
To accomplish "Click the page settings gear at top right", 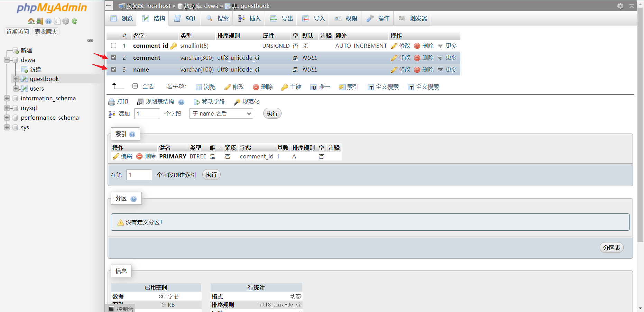I will click(x=620, y=6).
